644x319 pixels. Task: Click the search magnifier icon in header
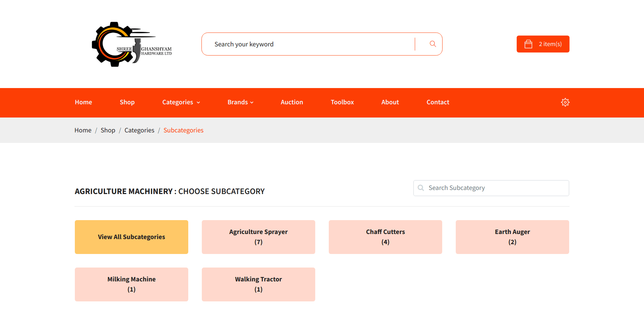[432, 44]
